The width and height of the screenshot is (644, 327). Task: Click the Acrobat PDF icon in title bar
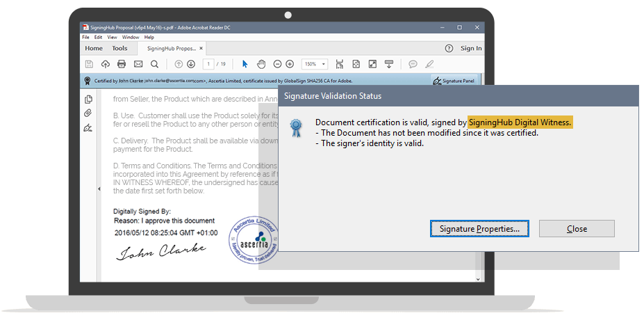tap(85, 28)
